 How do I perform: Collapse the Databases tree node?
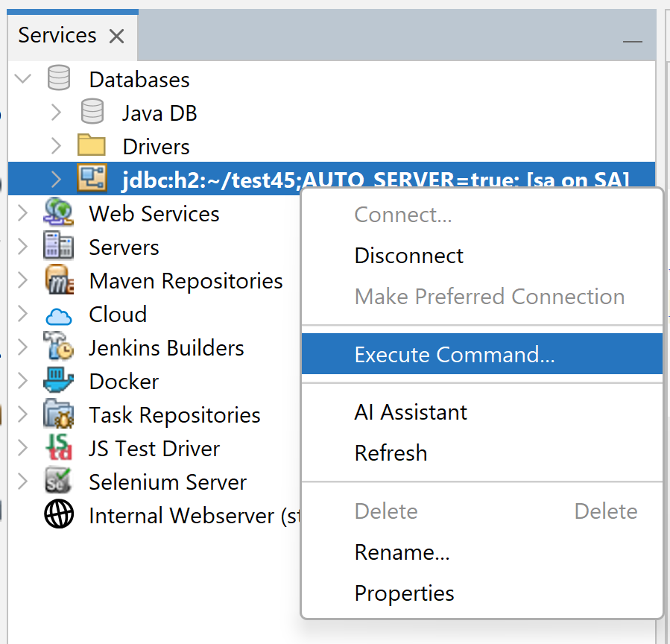pyautogui.click(x=23, y=78)
